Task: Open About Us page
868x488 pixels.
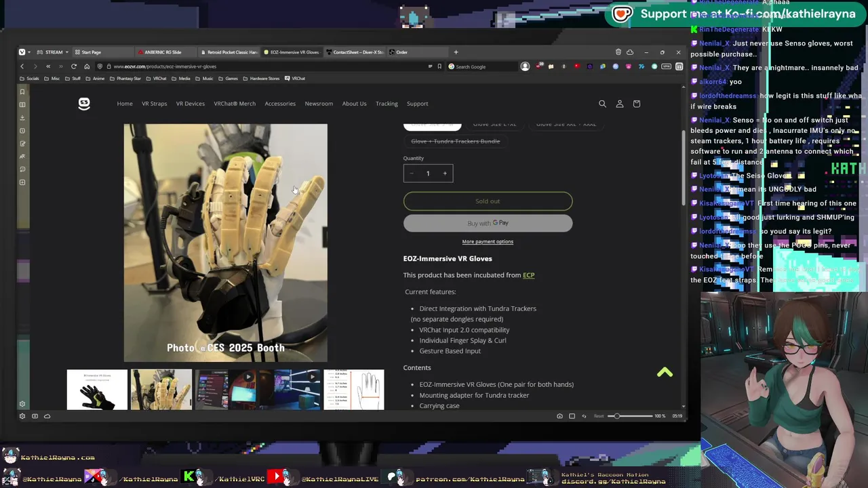Action: [354, 104]
